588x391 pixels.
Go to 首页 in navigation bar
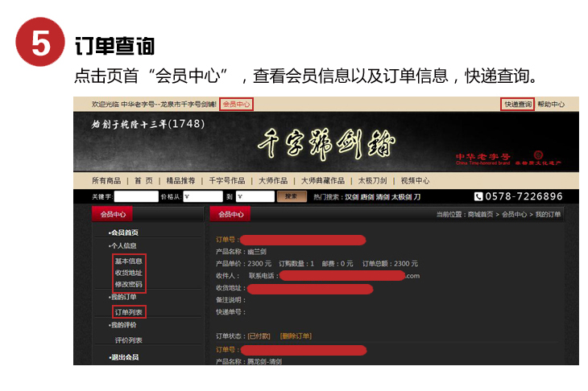click(x=143, y=180)
